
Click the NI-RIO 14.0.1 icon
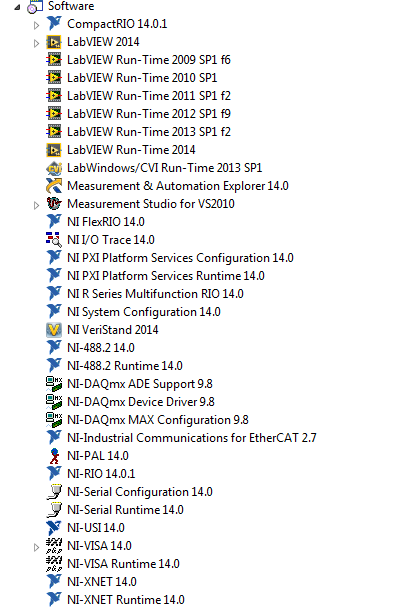point(54,474)
